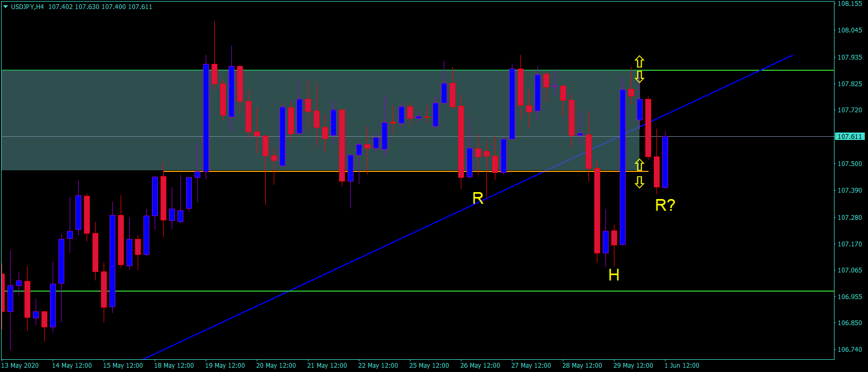Screen dimensions: 868x372
Task: Click the 13 May 2020 date label
Action: (21, 366)
